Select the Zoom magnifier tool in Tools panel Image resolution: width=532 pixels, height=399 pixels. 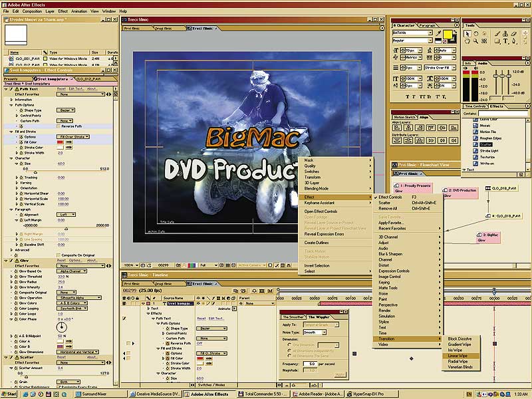click(475, 41)
